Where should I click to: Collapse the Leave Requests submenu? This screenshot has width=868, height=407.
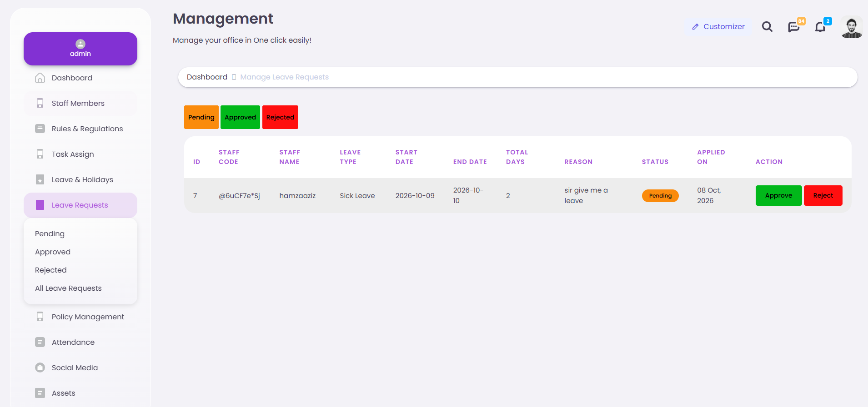click(80, 205)
